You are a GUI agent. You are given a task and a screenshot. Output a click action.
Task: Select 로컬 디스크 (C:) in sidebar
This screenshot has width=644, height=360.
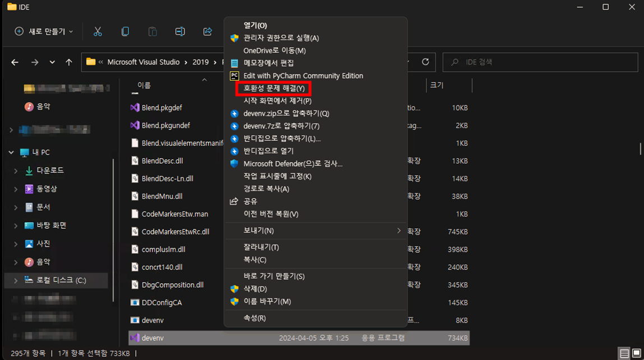[61, 280]
